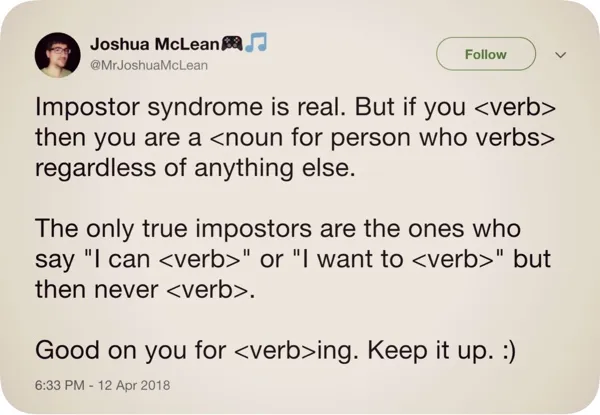Open Joshua McLean's profile picture

click(58, 54)
